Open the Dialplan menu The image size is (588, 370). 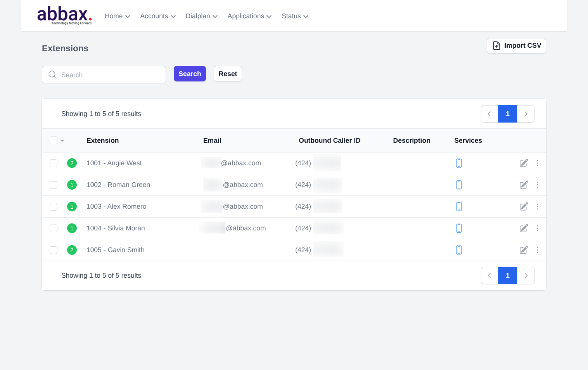pos(201,16)
